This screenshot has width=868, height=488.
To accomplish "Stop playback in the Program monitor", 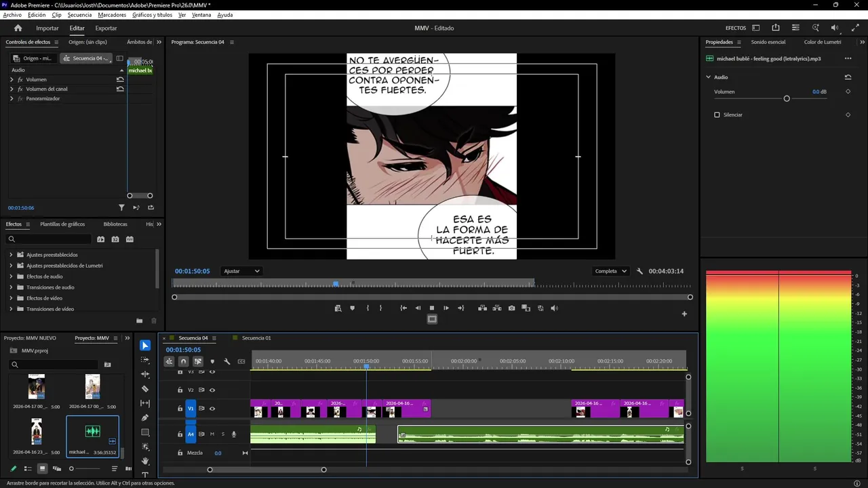I will pos(432,308).
